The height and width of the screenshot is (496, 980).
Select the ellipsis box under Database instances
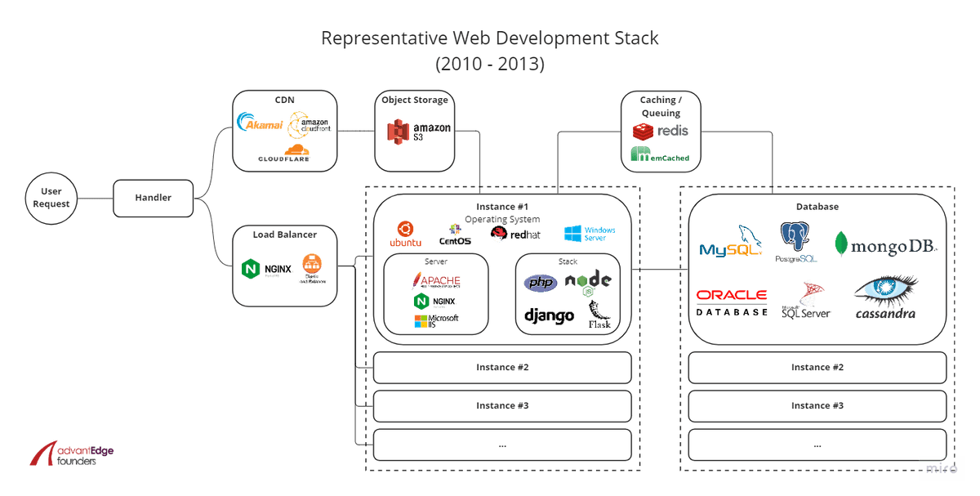pyautogui.click(x=817, y=445)
